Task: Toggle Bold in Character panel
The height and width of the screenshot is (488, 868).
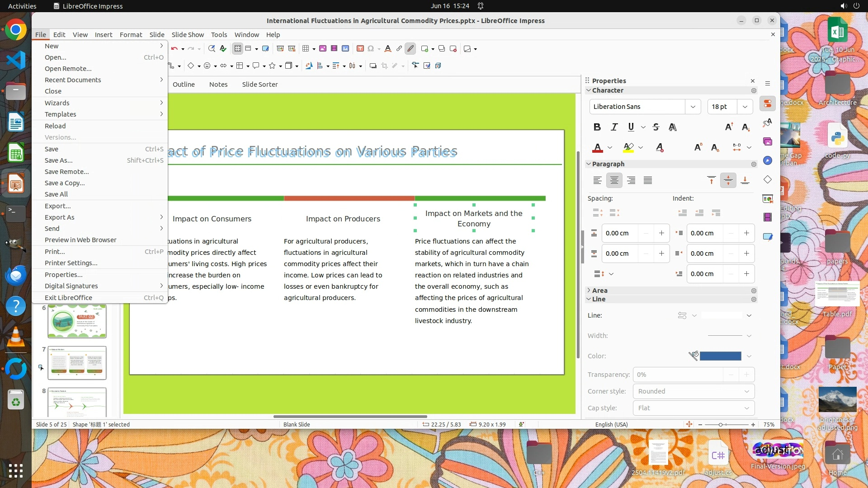Action: coord(597,127)
